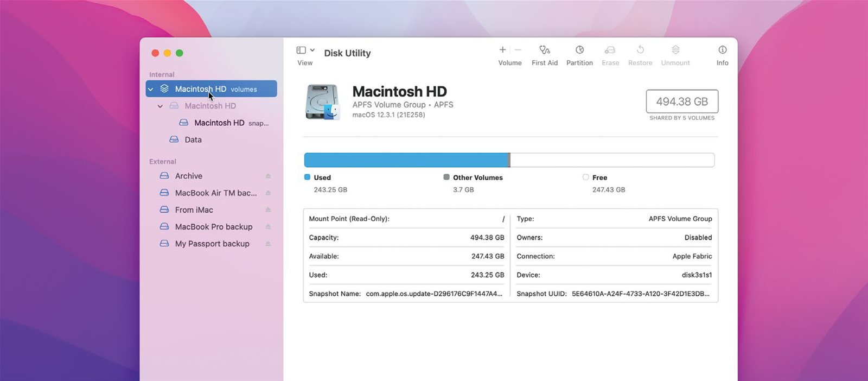Viewport: 868px width, 381px height.
Task: Click the grey Other Volumes swatch
Action: pyautogui.click(x=446, y=177)
